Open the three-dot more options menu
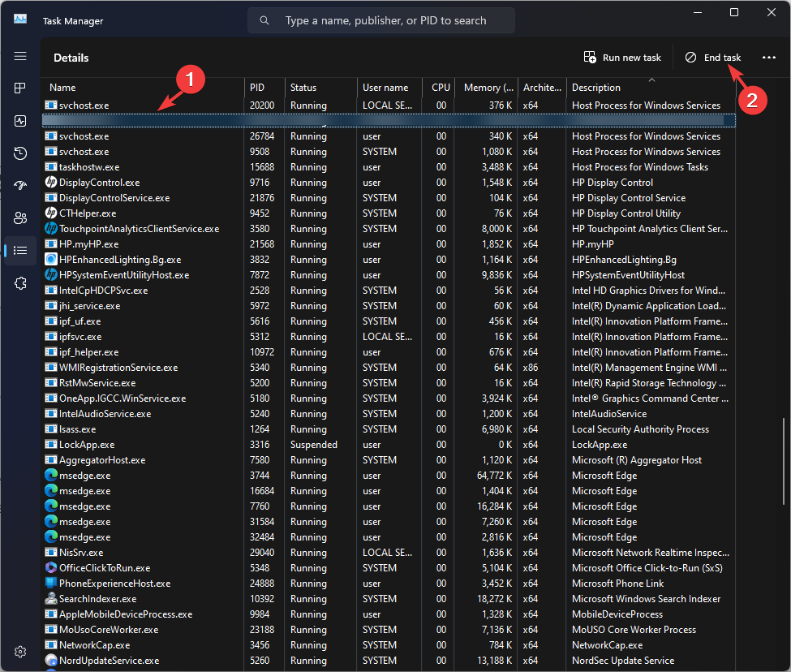Viewport: 791px width, 672px height. click(x=769, y=58)
